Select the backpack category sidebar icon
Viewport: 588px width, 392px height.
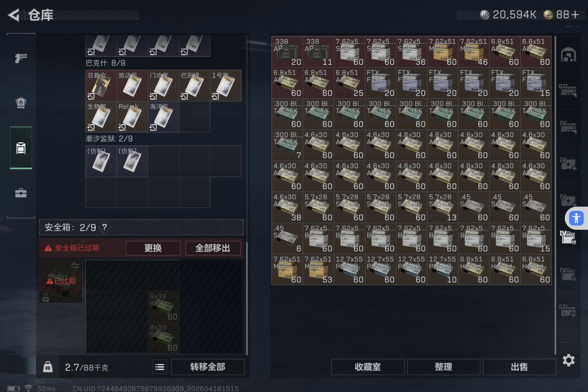21,103
